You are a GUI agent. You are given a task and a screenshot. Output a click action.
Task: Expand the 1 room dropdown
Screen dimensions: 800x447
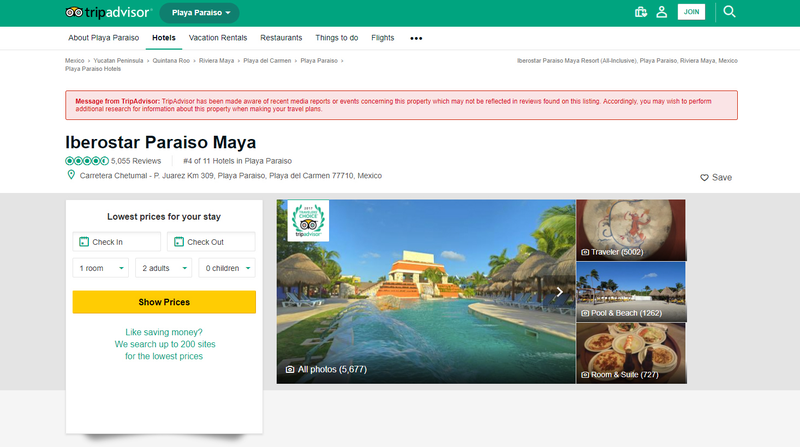101,268
